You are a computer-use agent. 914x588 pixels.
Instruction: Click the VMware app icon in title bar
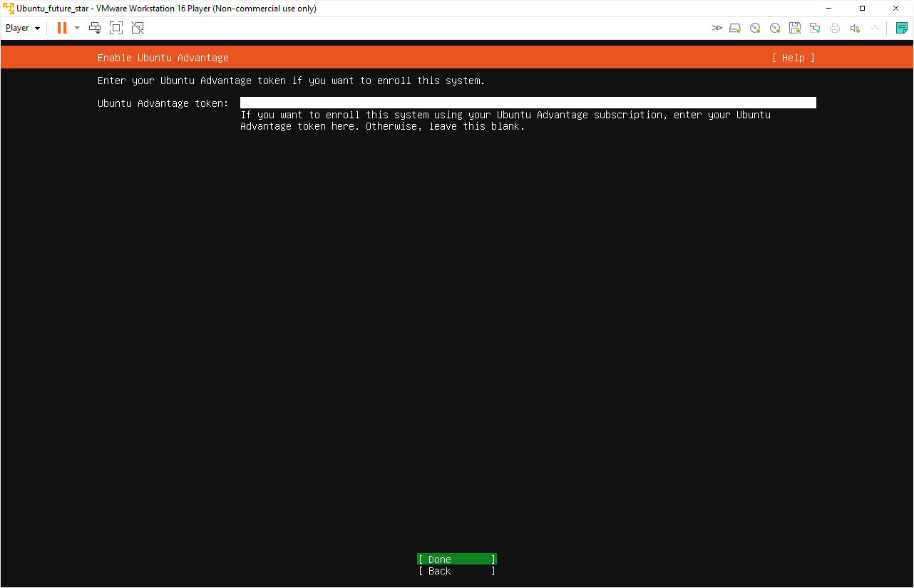point(9,9)
